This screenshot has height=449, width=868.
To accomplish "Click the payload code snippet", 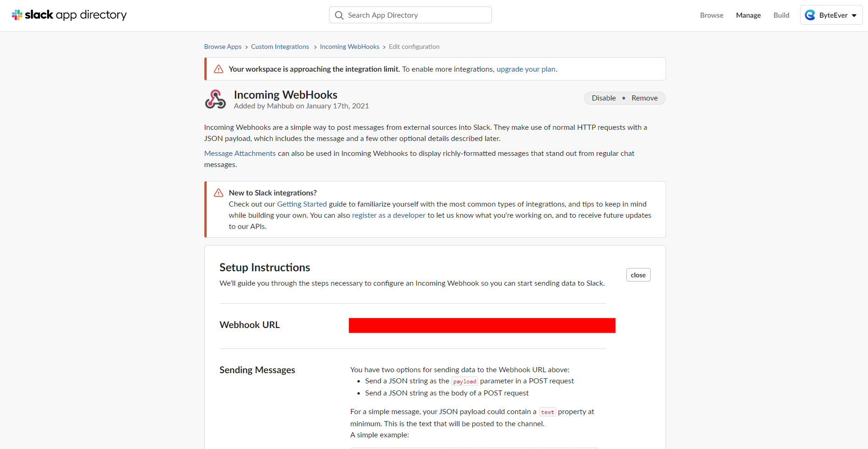I will [464, 382].
